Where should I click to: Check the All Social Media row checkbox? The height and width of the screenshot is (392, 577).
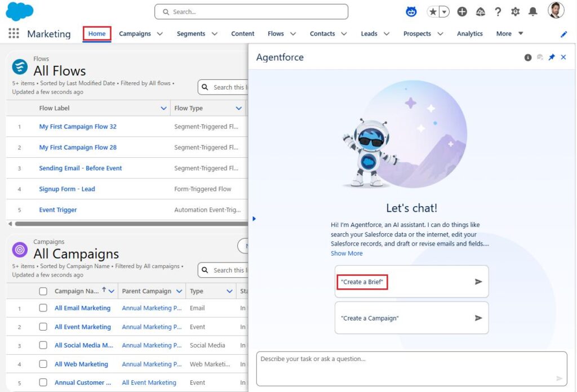coord(43,345)
